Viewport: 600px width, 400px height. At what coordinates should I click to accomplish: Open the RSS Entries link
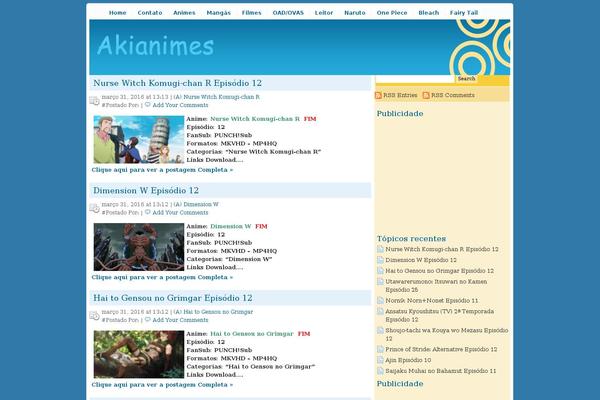point(400,95)
